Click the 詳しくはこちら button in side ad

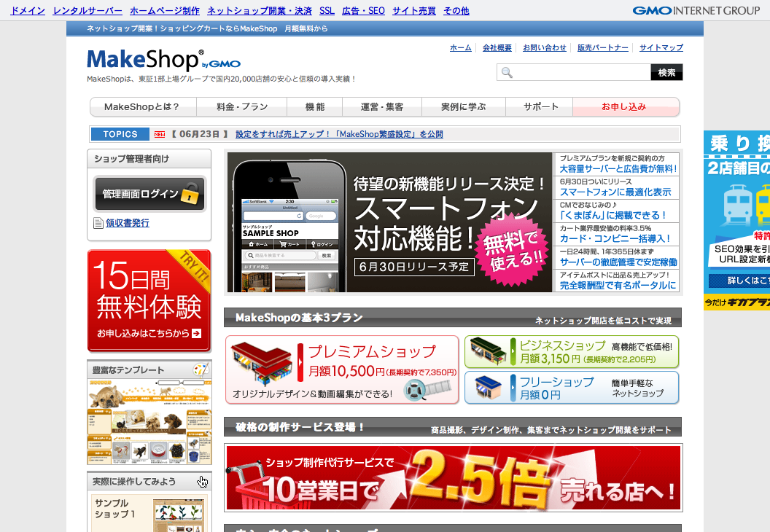click(739, 281)
